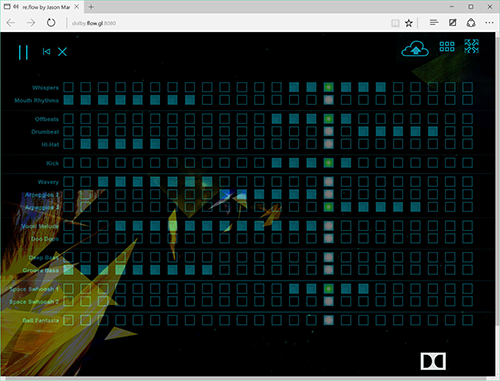Click the Drumbeat track label
500x381 pixels.
tap(45, 132)
